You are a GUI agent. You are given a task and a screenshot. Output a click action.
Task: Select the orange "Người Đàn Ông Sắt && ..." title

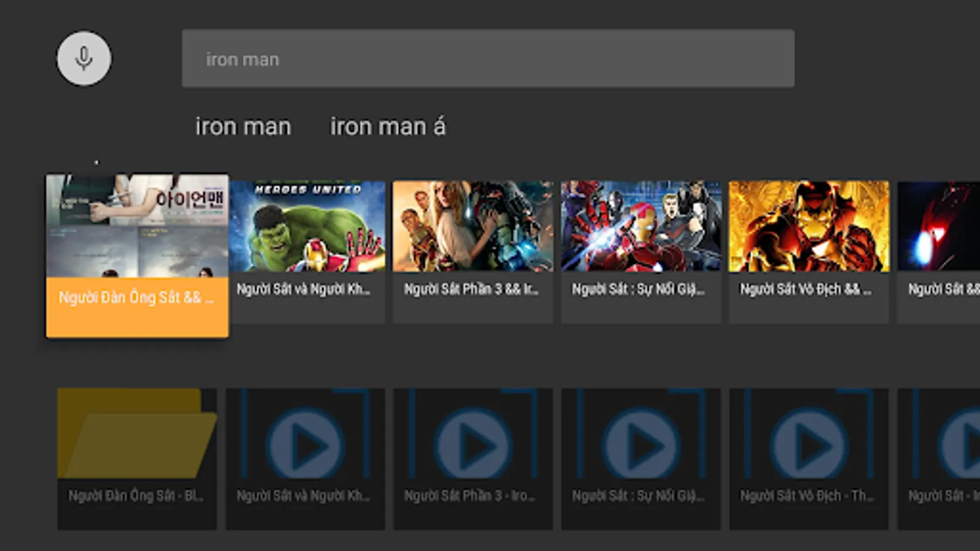tap(137, 298)
